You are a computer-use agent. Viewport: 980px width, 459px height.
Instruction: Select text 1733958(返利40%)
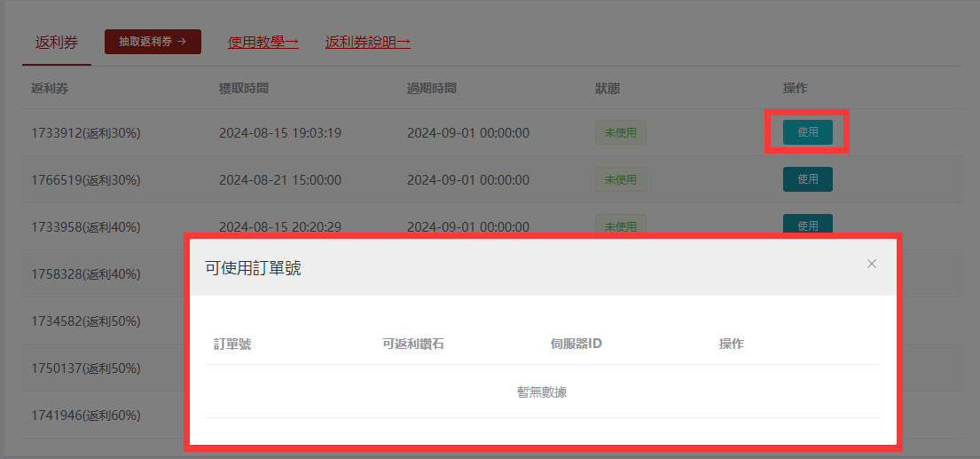pos(86,227)
